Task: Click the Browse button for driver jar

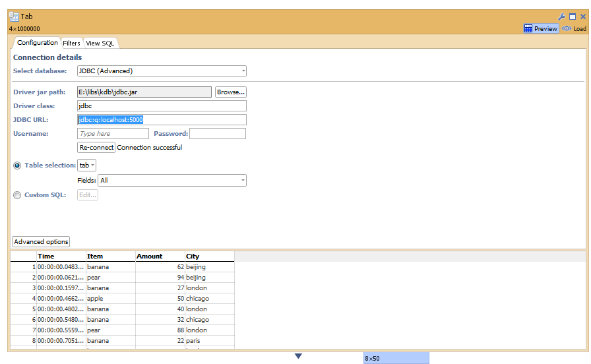Action: [x=230, y=92]
